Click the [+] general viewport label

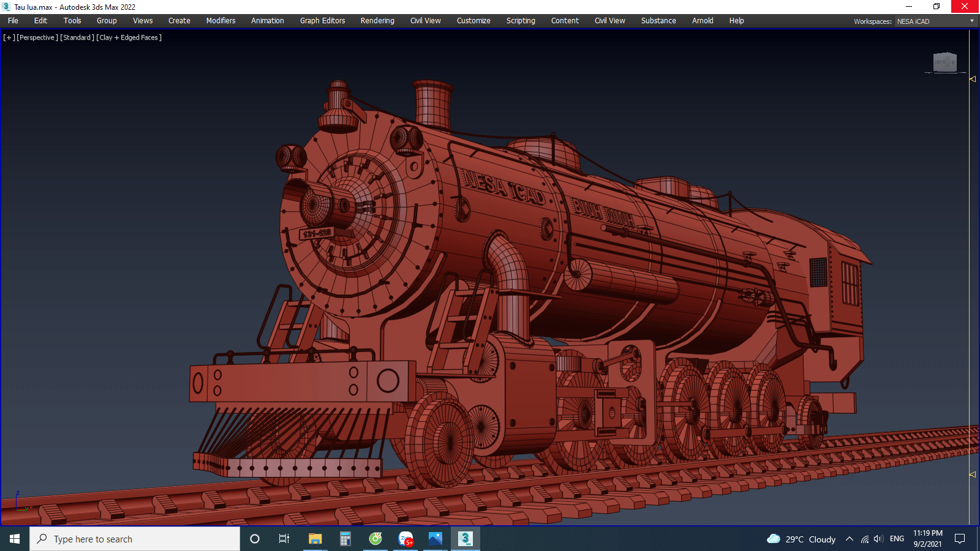[x=9, y=37]
